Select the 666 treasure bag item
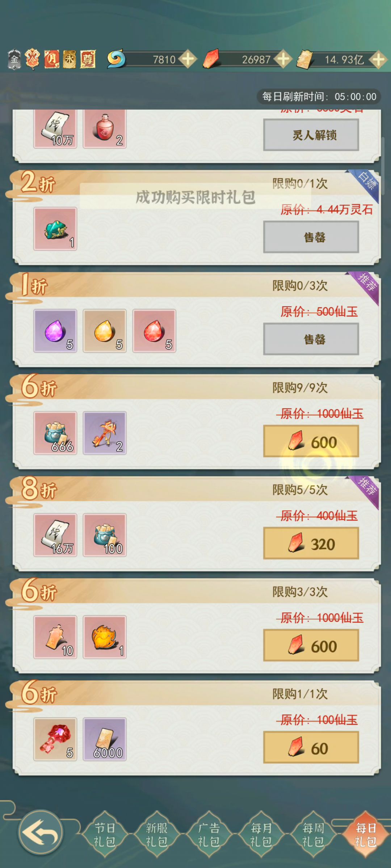 (55, 433)
